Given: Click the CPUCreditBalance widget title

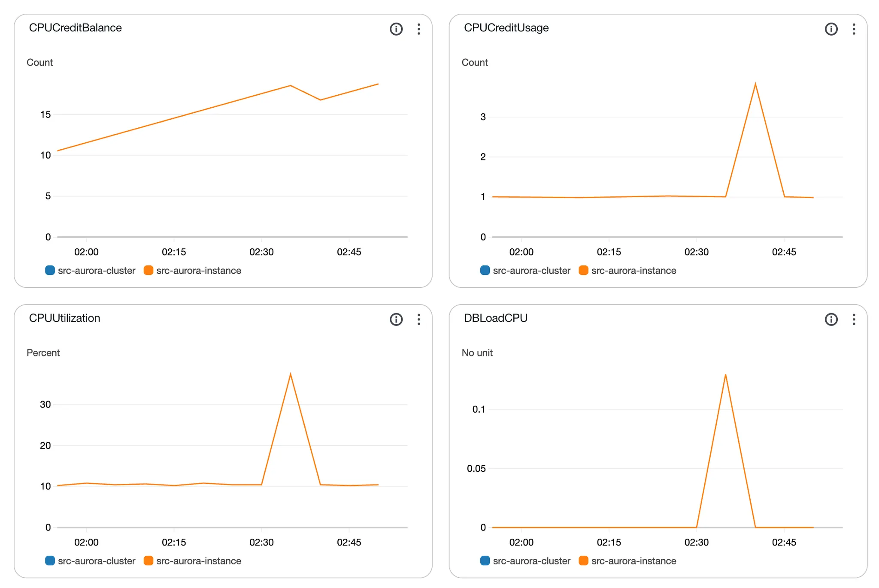Looking at the screenshot, I should (x=75, y=28).
